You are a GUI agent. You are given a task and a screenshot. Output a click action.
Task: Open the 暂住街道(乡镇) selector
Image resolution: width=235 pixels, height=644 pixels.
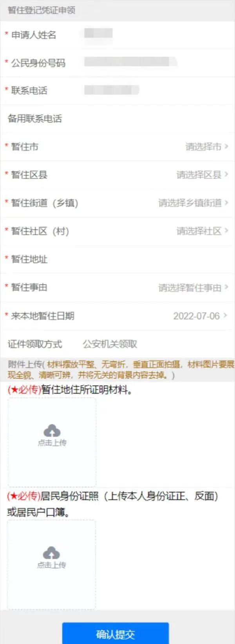pos(117,203)
